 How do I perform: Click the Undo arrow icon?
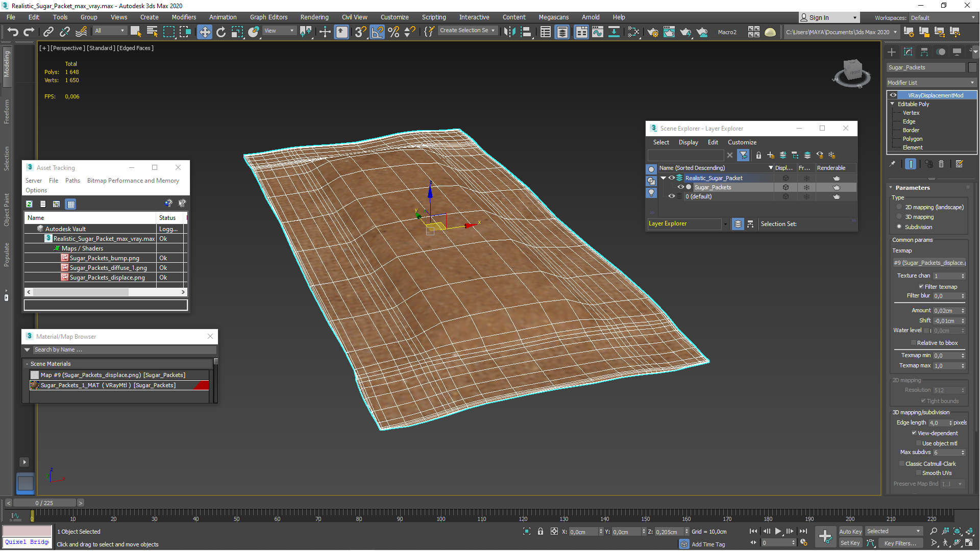tap(13, 32)
